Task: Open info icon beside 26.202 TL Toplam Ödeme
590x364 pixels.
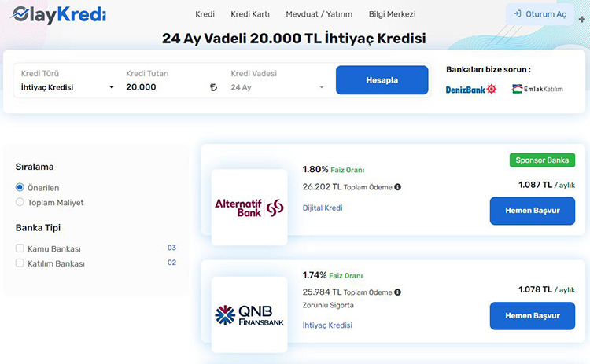Action: pyautogui.click(x=398, y=187)
